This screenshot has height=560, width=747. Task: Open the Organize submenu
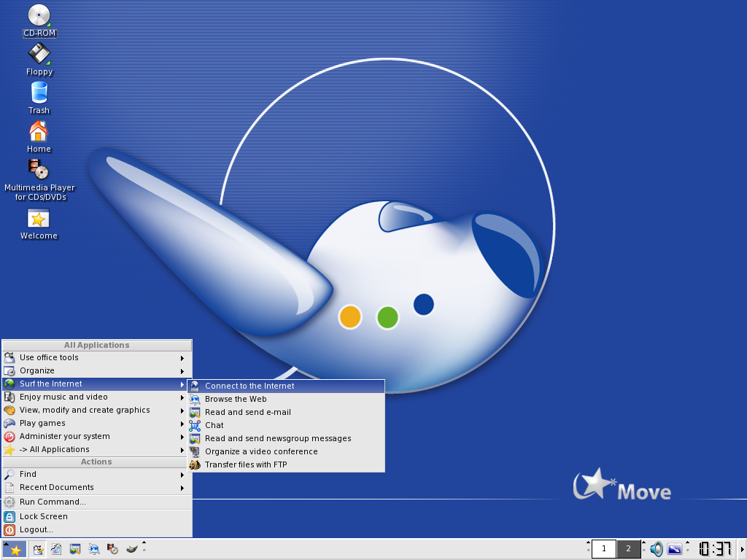click(97, 371)
